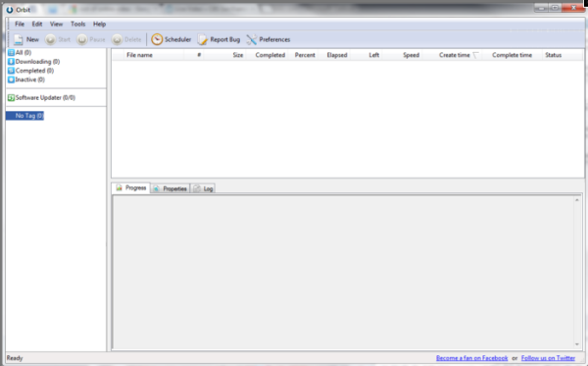Click the progress panel scroll up arrow
The height and width of the screenshot is (366, 588).
[x=577, y=200]
